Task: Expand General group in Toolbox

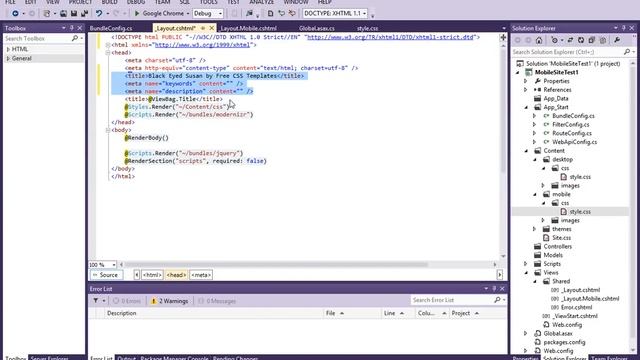Action: (8, 59)
